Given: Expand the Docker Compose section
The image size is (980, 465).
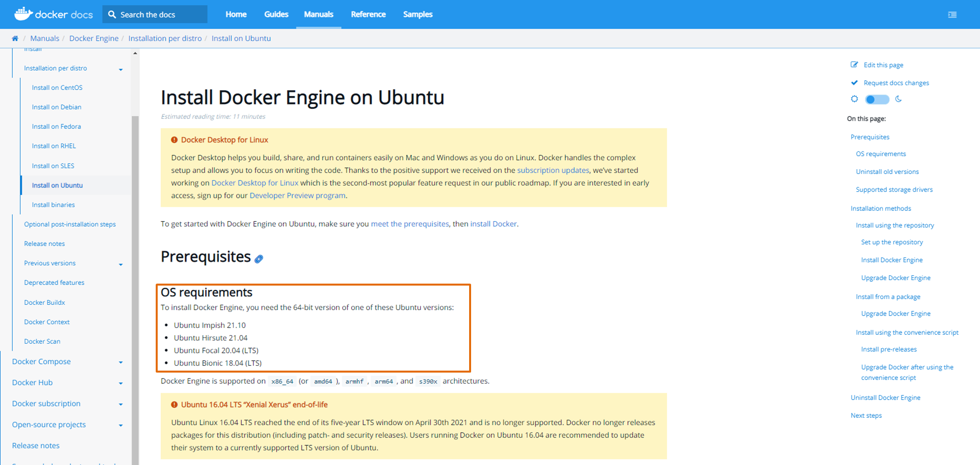Looking at the screenshot, I should 121,362.
